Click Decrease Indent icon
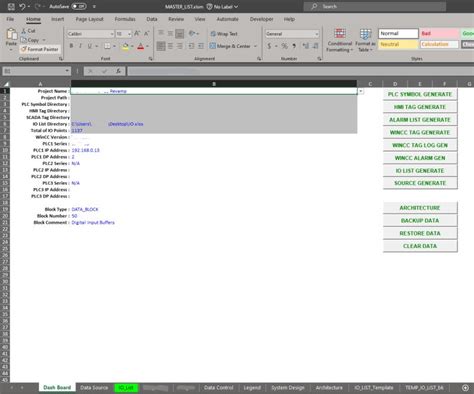This screenshot has width=474, height=394. click(x=191, y=46)
